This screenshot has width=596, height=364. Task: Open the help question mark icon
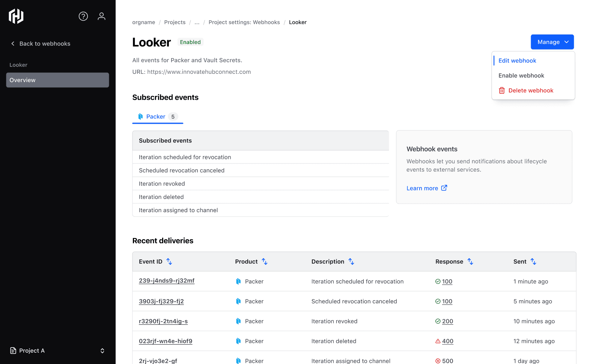coord(83,16)
